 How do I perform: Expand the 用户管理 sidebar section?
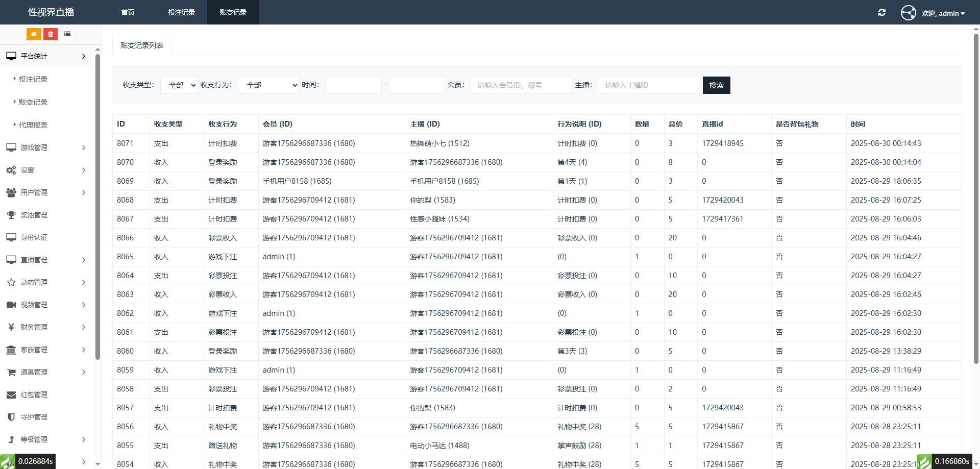[46, 192]
